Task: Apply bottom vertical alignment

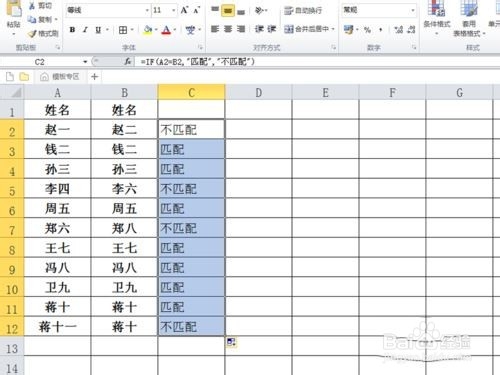Action: pyautogui.click(x=241, y=11)
